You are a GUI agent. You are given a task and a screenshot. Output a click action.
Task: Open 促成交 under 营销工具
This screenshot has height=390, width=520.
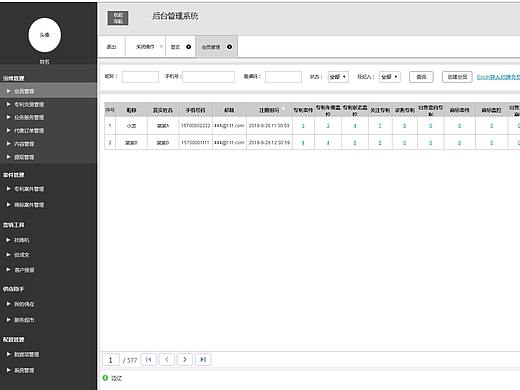tap(22, 255)
